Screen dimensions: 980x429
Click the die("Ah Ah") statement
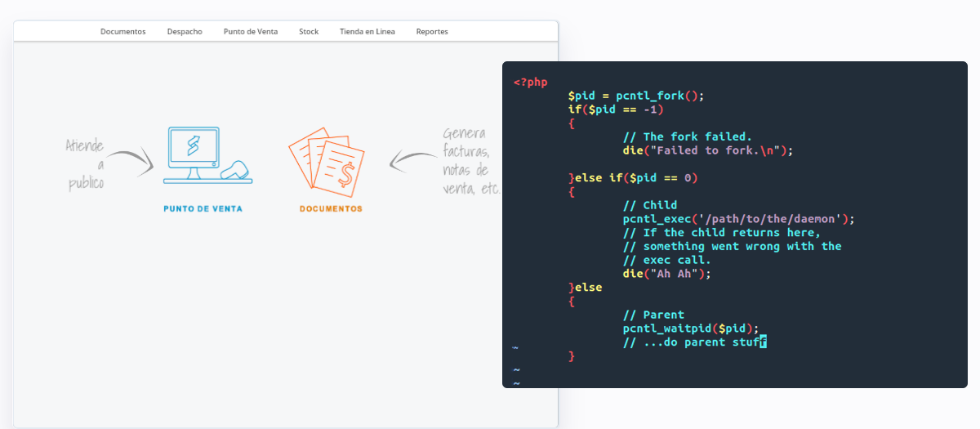[x=666, y=274]
